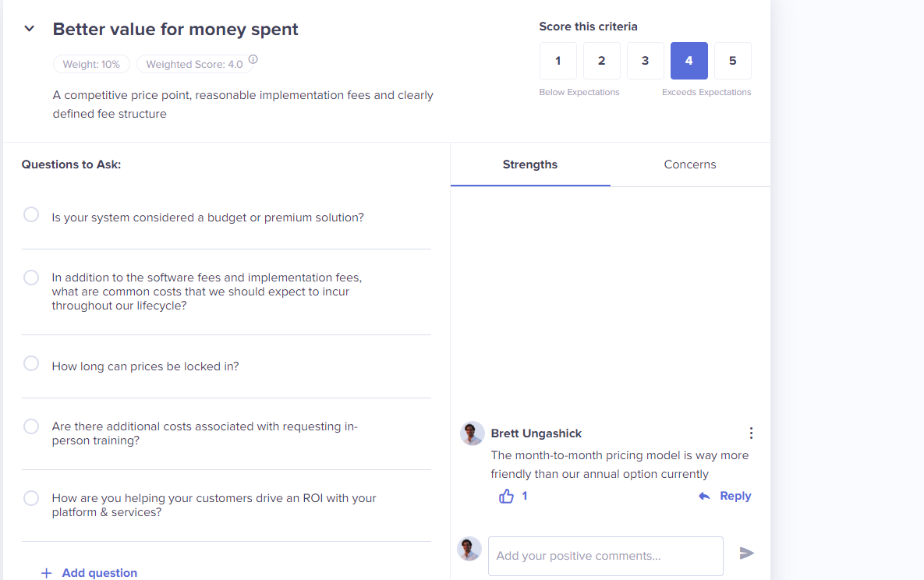Switch to the Strengths tab
Screen dimensions: 924x580
(x=529, y=164)
